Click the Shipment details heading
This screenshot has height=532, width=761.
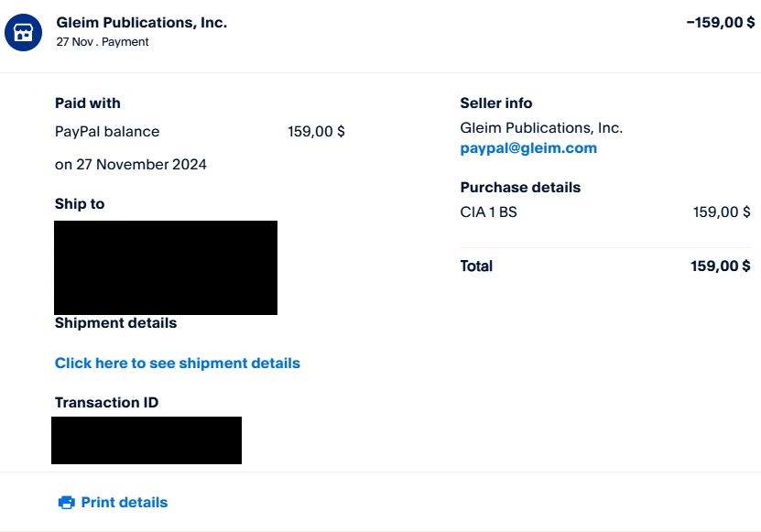click(115, 323)
